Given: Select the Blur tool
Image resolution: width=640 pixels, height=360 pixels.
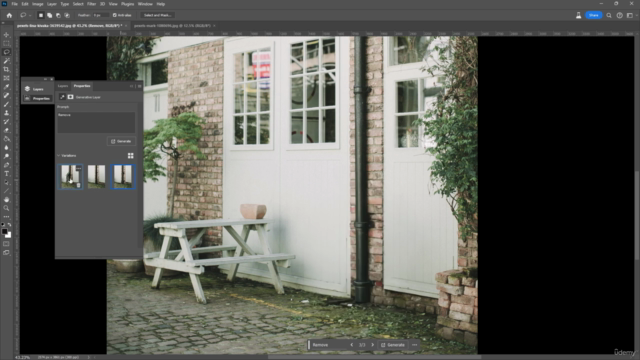Looking at the screenshot, I should tap(6, 148).
